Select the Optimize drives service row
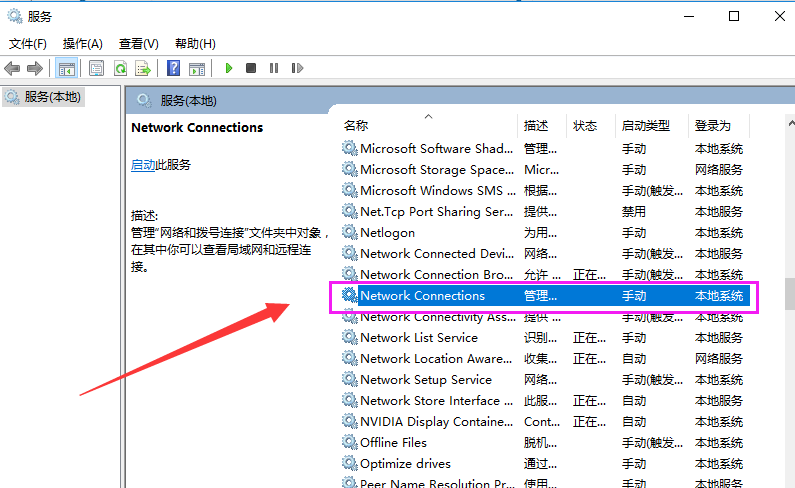This screenshot has height=488, width=795. click(545, 464)
